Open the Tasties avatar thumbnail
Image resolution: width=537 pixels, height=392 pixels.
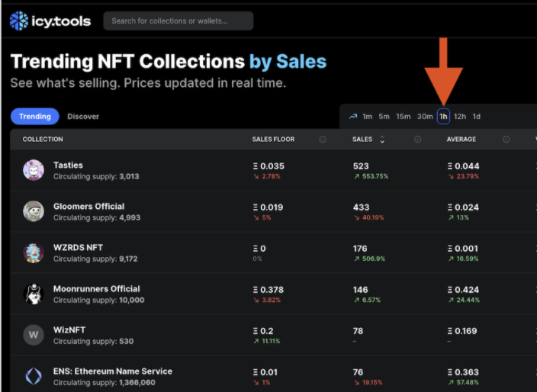34,170
